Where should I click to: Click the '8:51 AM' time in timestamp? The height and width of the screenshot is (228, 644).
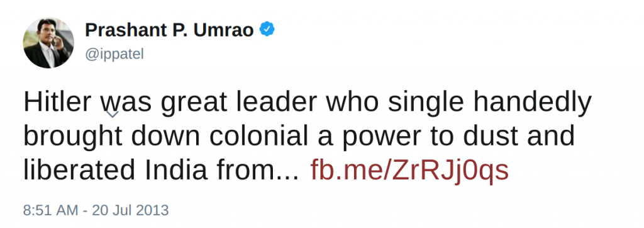pyautogui.click(x=50, y=210)
